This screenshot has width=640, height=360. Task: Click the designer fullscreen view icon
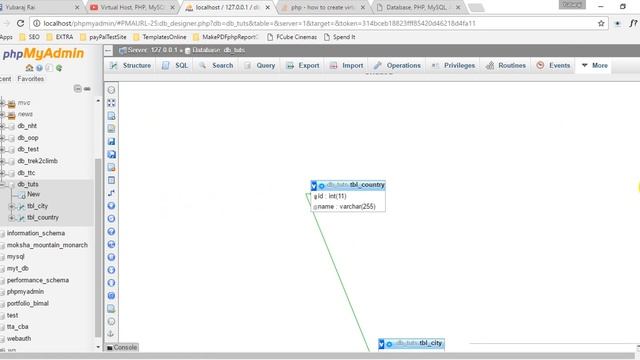[111, 103]
